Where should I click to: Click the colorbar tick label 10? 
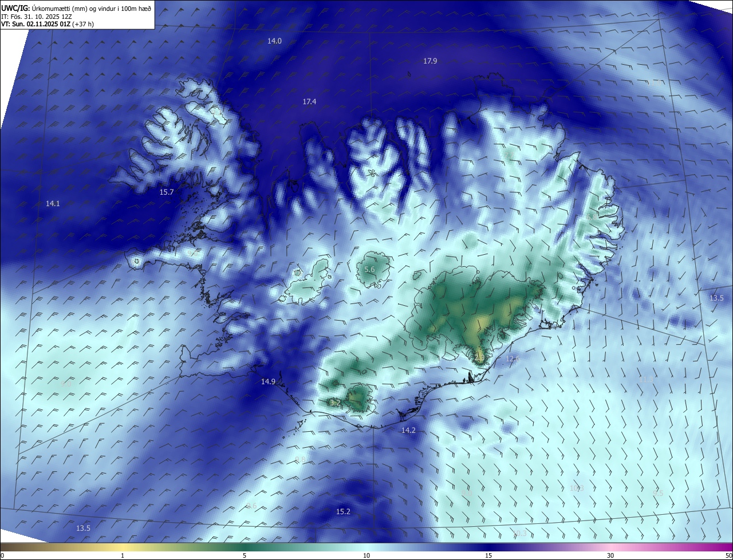pos(366,555)
